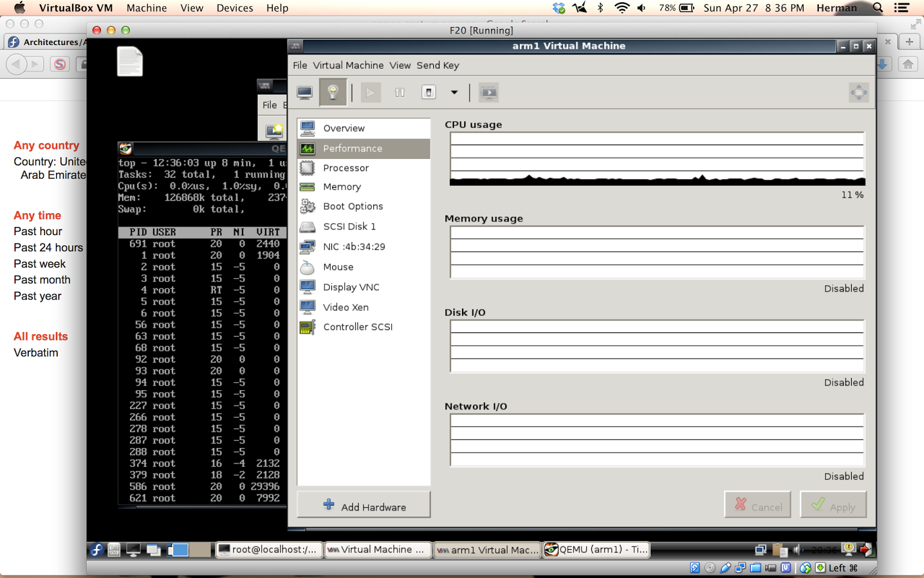Click the Past week filter link
924x578 pixels.
(x=40, y=264)
